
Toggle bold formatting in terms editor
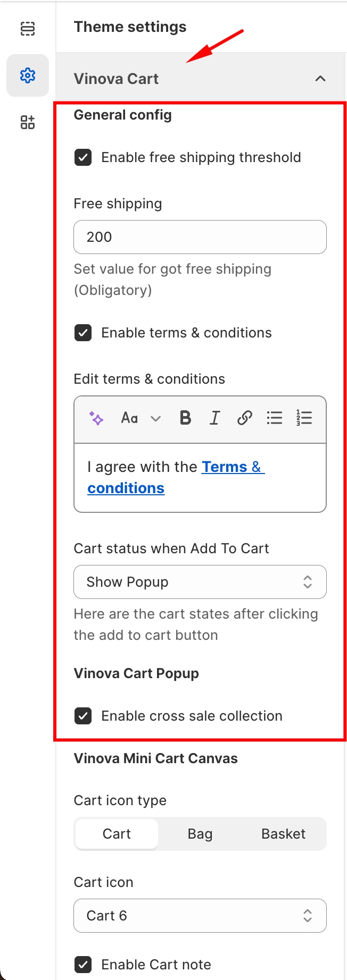coord(185,418)
